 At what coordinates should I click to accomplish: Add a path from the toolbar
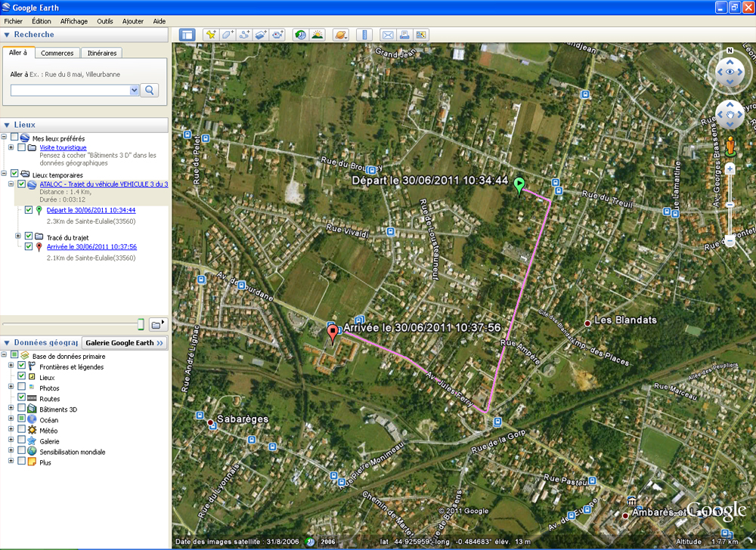[244, 35]
